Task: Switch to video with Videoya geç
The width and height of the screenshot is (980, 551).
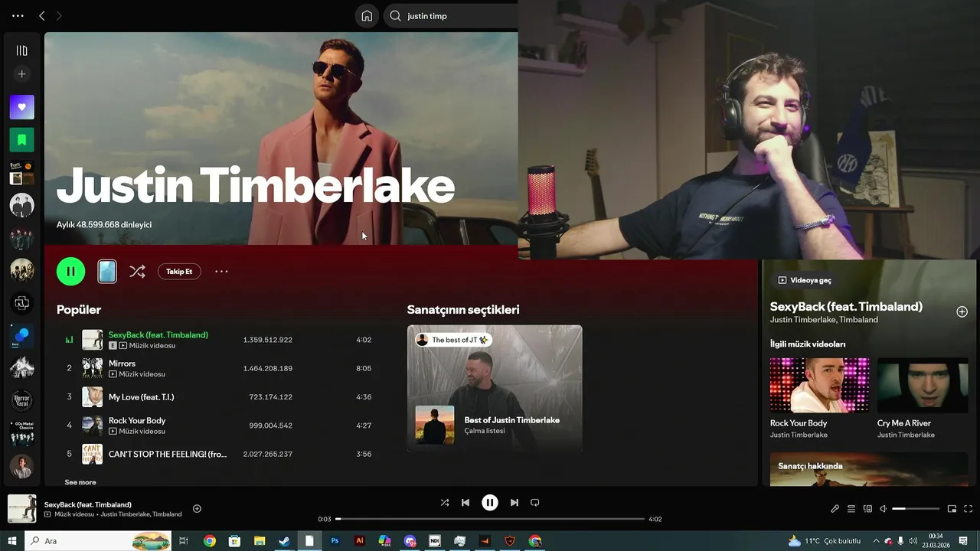Action: coord(805,280)
